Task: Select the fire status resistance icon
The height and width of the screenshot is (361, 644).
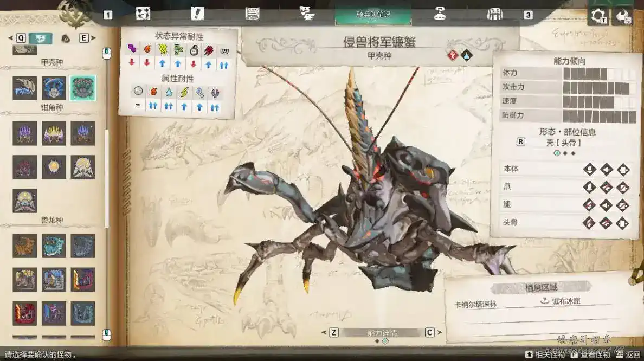Action: tap(147, 49)
